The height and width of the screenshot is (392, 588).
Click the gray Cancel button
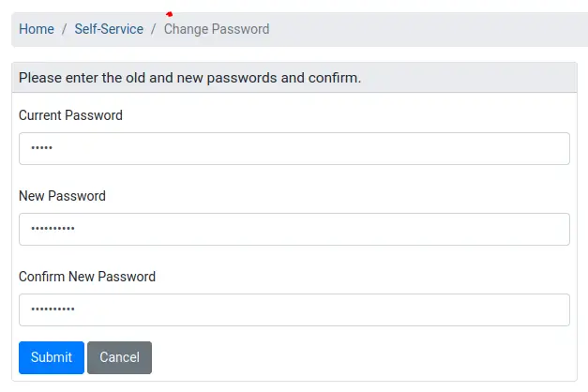119,357
